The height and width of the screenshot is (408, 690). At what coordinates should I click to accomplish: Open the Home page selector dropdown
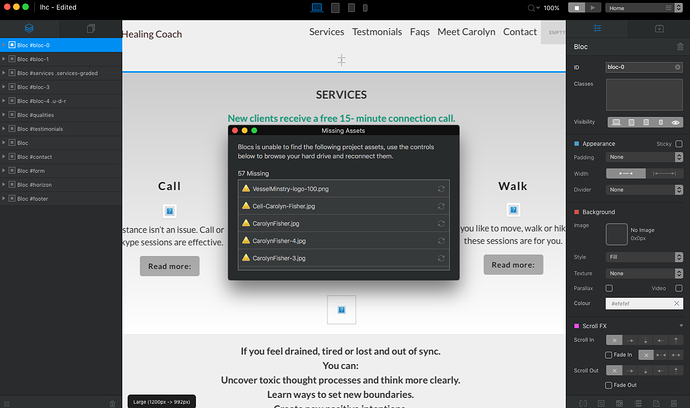pyautogui.click(x=638, y=8)
